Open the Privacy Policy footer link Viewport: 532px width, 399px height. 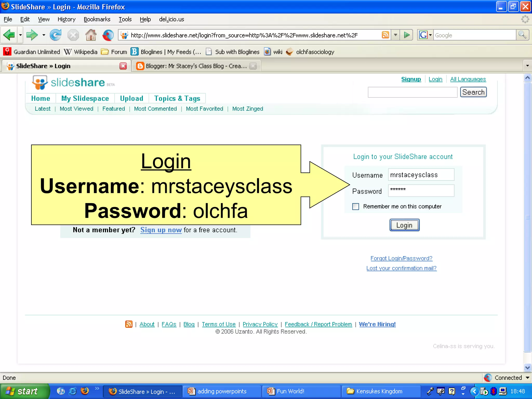pyautogui.click(x=260, y=324)
